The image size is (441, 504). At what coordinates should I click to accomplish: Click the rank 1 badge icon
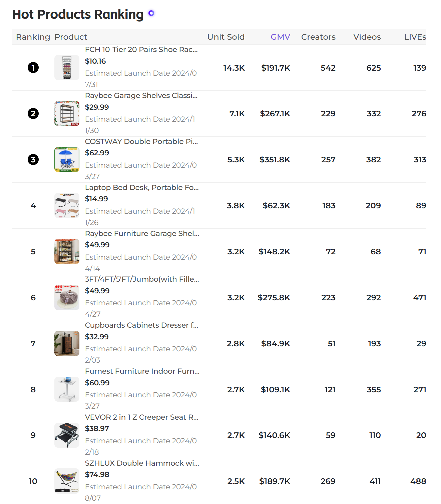[33, 68]
